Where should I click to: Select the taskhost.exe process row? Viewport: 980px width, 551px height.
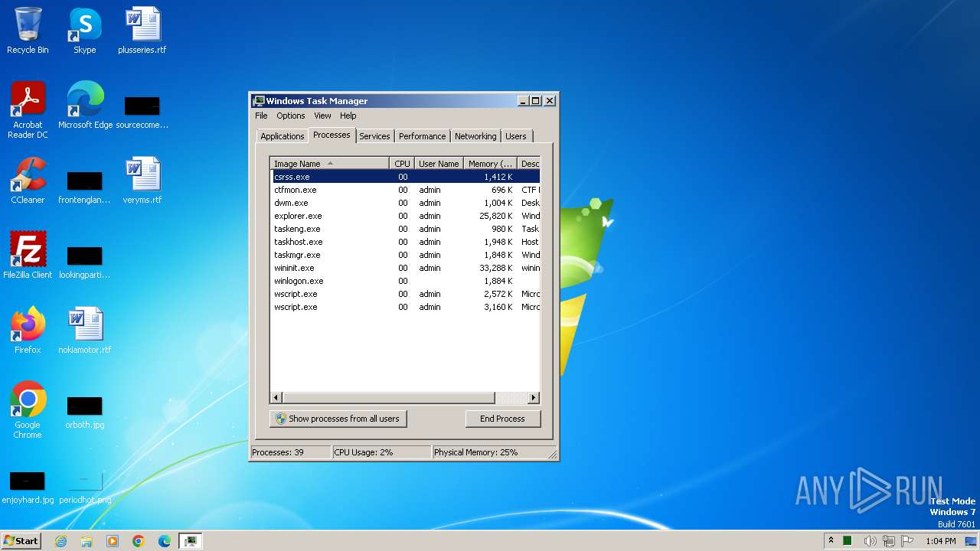point(405,242)
